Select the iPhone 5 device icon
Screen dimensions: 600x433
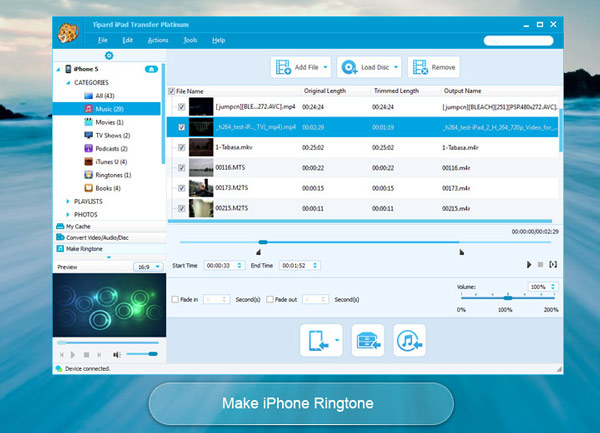pos(68,69)
